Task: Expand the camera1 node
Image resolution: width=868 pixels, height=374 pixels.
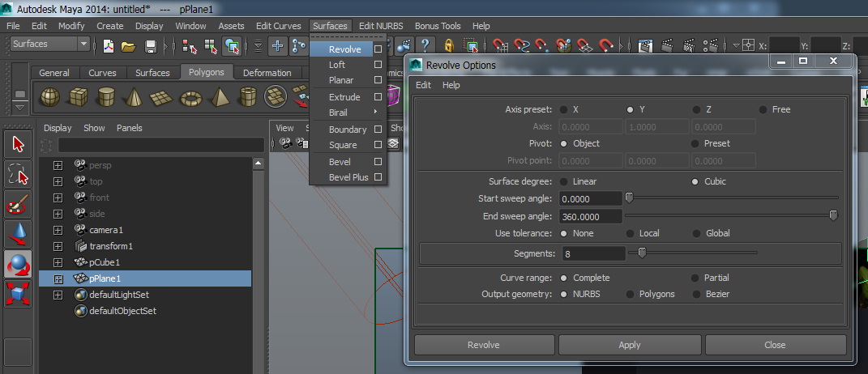Action: [x=58, y=230]
